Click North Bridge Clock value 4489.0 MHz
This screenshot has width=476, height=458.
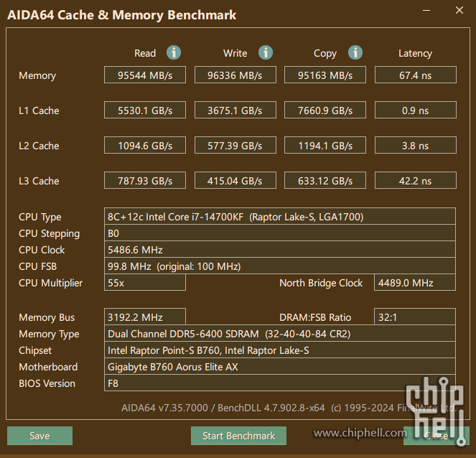415,283
